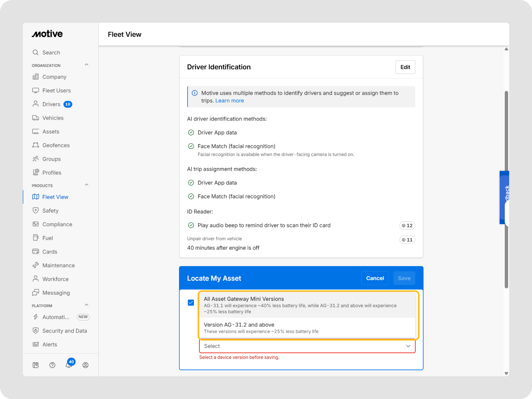
Task: Click the Fleet Users monitor icon
Action: (36, 90)
